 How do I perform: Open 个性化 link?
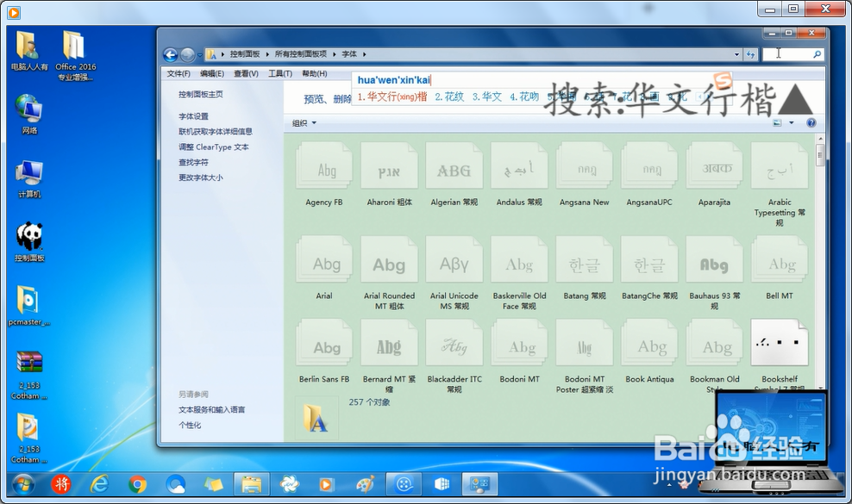coord(190,425)
